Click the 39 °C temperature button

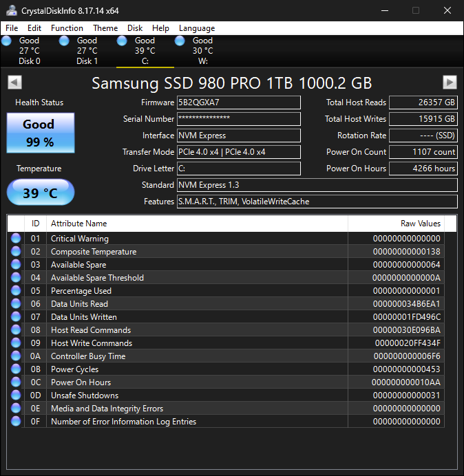point(41,192)
